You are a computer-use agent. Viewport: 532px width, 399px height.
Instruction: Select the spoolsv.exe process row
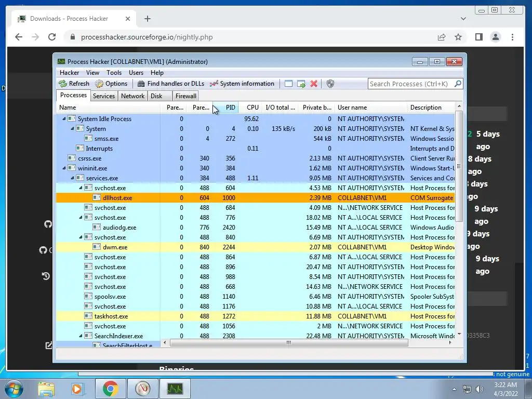(256, 297)
